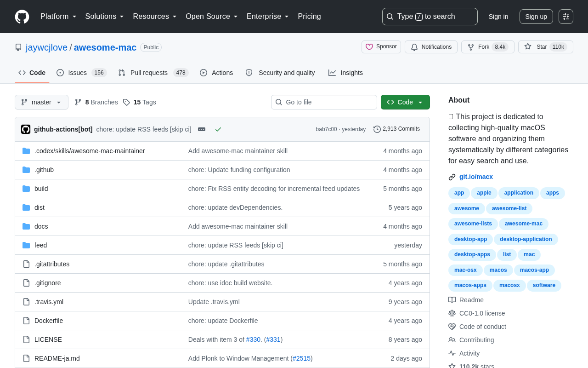Screen dimensions: 588x368
Task: Click the tag icon next to 15 Tags
Action: [x=126, y=102]
